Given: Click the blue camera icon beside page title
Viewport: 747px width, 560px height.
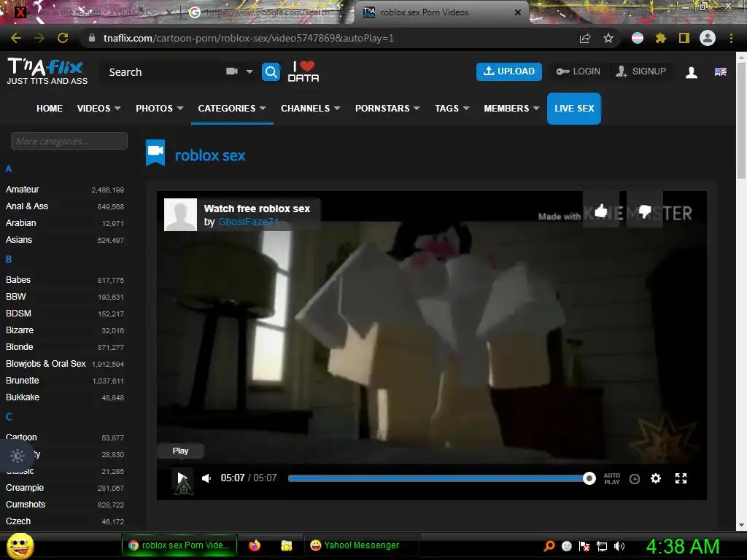Looking at the screenshot, I should (x=155, y=153).
